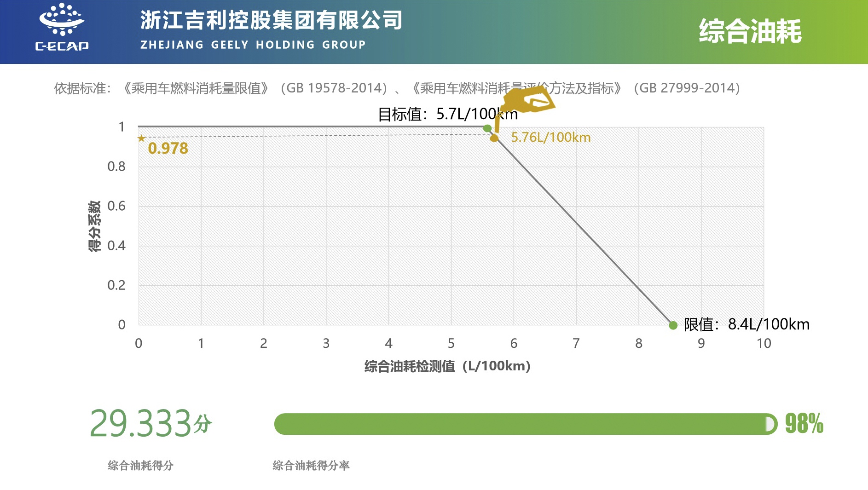Click the green score rate progress bar
868x490 pixels.
tap(525, 424)
